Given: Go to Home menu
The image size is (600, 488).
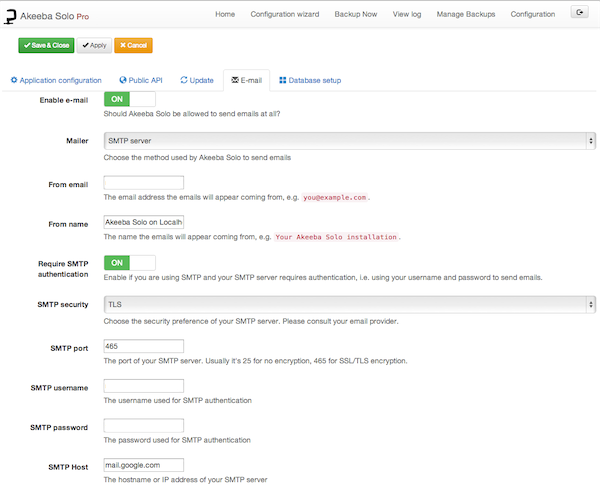Looking at the screenshot, I should tap(225, 14).
